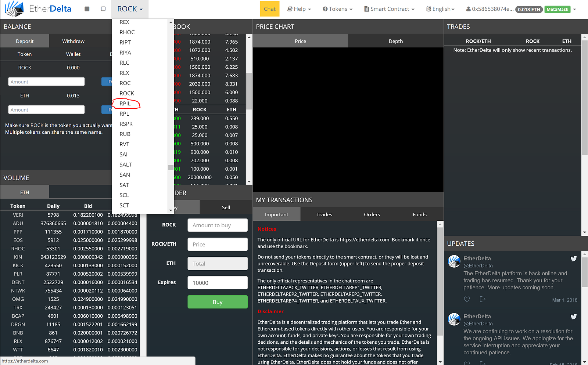Image resolution: width=588 pixels, height=365 pixels.
Task: Pick RPL in the token dropdown
Action: [124, 114]
